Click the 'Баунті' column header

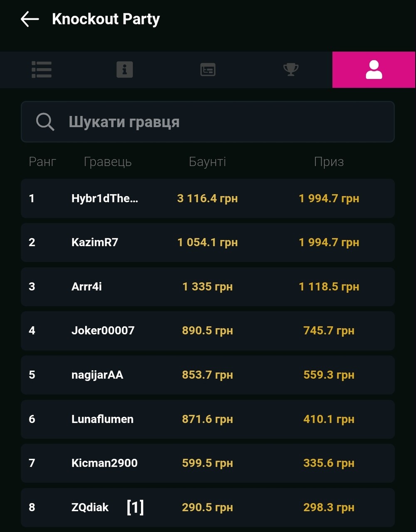point(208,161)
